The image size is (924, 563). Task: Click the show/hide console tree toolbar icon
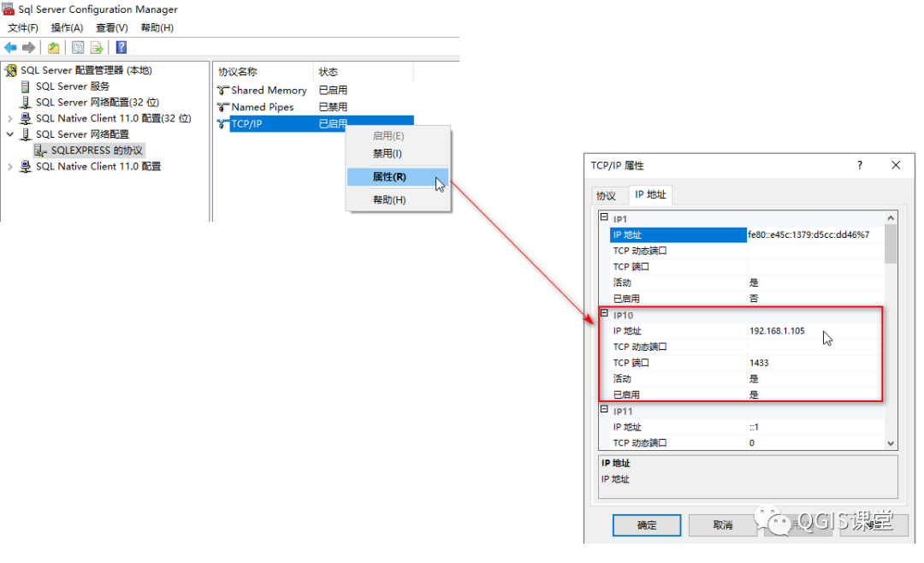click(78, 48)
